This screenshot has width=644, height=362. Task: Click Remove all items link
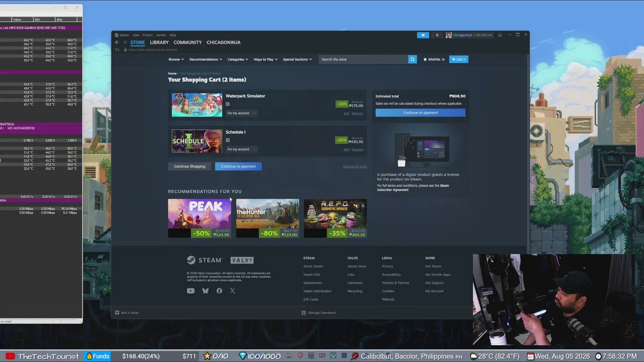pos(355,166)
